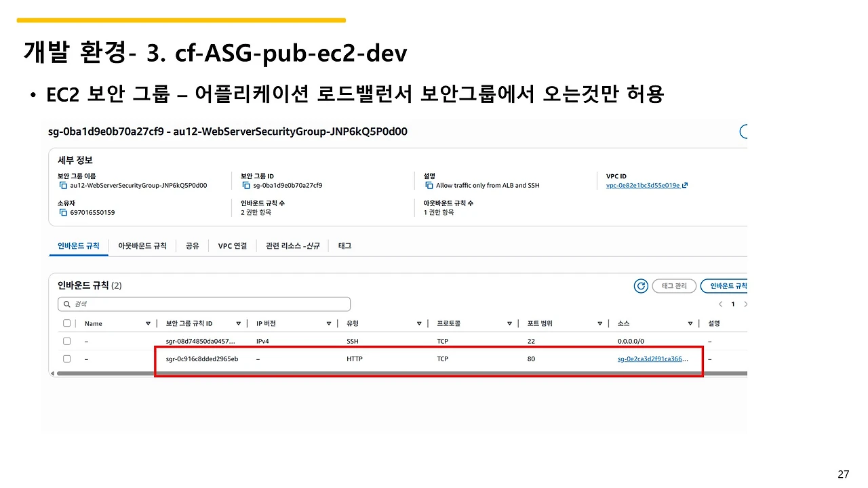Screen dimensions: 868x488
Task: Open VPC in new tab via external link icon
Action: coord(686,185)
